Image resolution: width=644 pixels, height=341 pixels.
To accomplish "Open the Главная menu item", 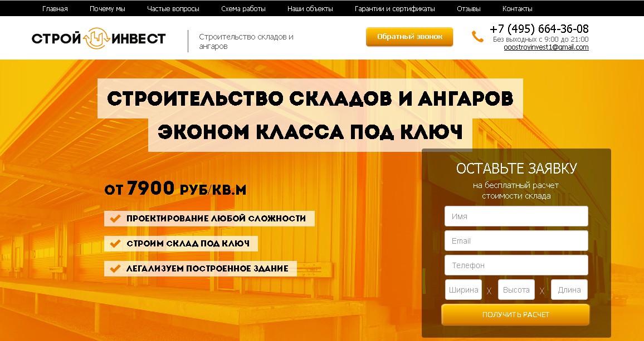I will pos(55,8).
